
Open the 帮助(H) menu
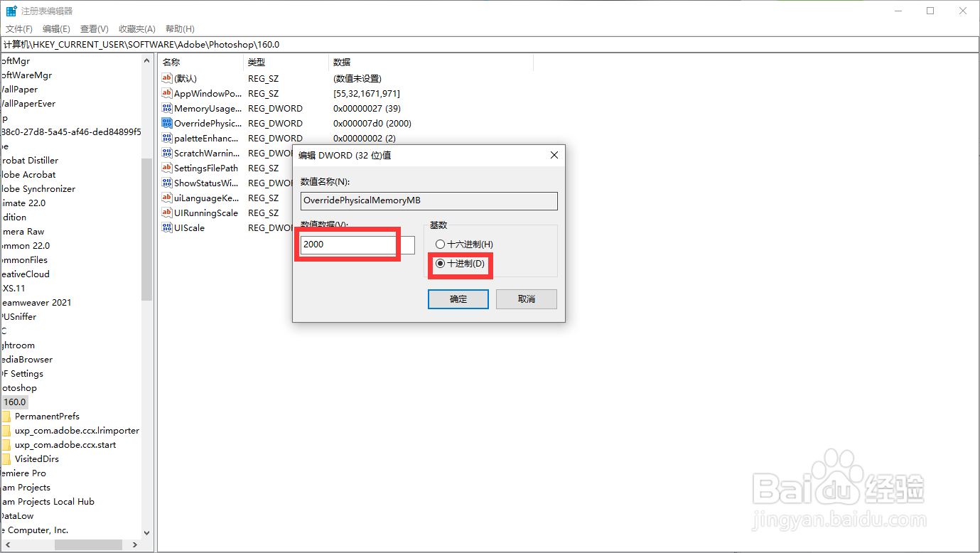180,29
